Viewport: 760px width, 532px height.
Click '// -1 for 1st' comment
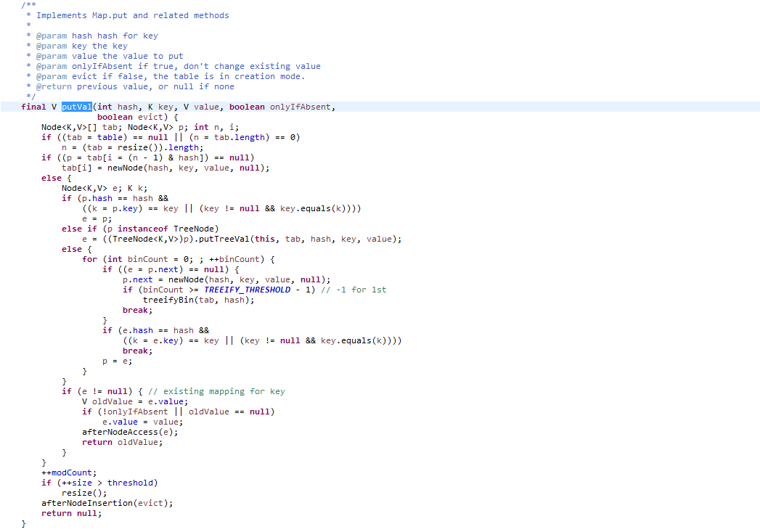tap(354, 290)
